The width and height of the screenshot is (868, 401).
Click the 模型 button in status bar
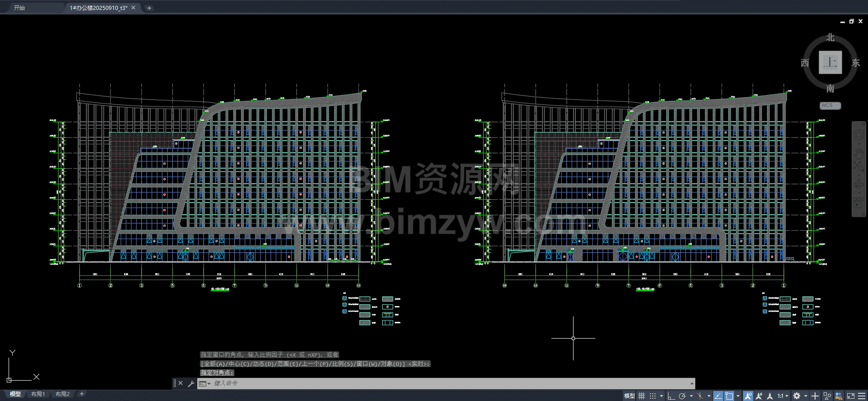[629, 396]
